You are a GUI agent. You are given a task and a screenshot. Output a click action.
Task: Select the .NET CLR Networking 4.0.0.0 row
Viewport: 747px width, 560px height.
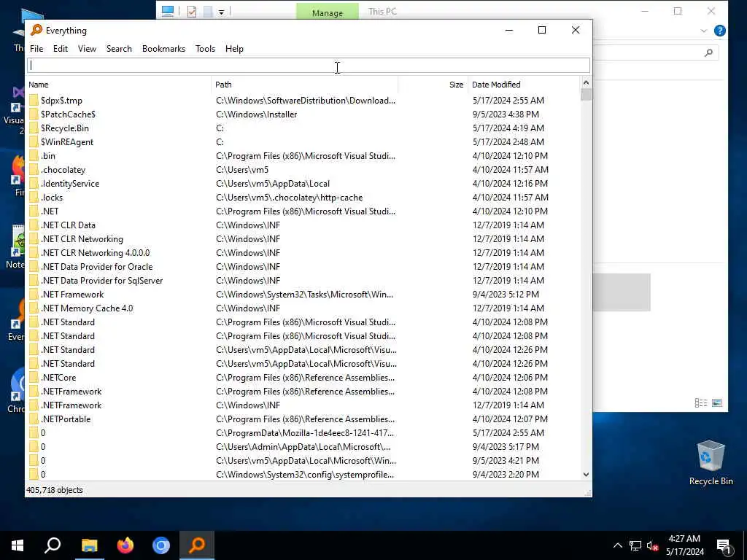303,253
